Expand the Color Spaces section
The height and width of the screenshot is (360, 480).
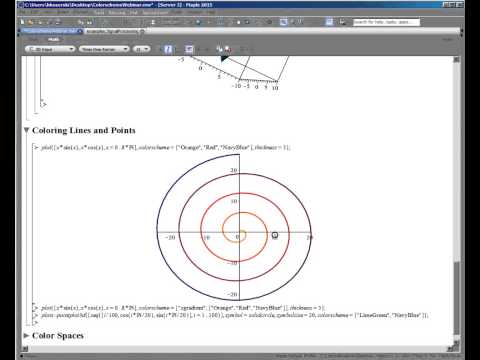(27, 336)
